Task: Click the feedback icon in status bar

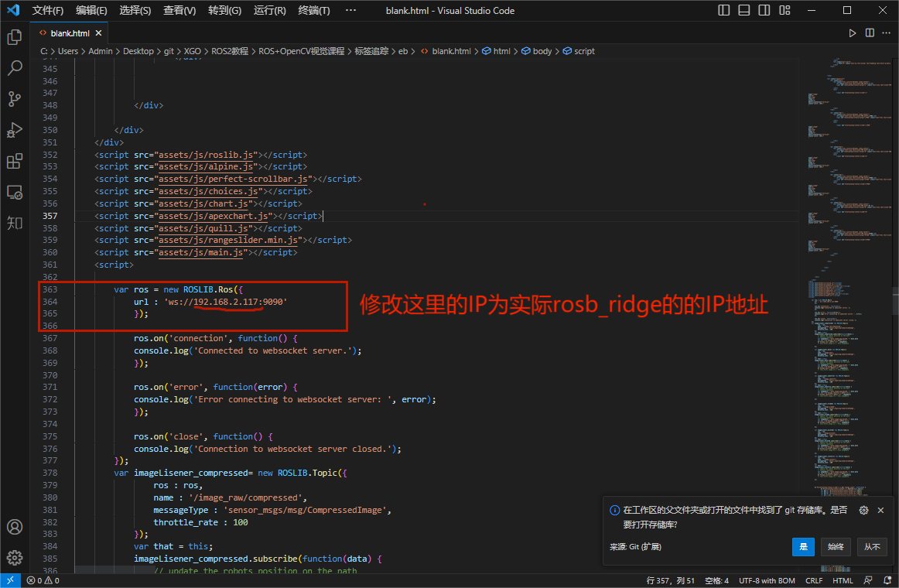Action: click(x=869, y=580)
